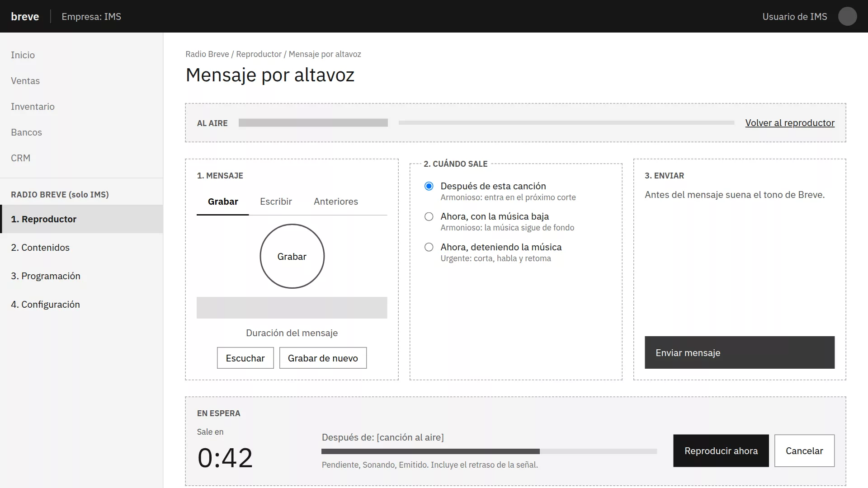Click Radio Breve breadcrumb
This screenshot has height=488, width=868.
(207, 54)
